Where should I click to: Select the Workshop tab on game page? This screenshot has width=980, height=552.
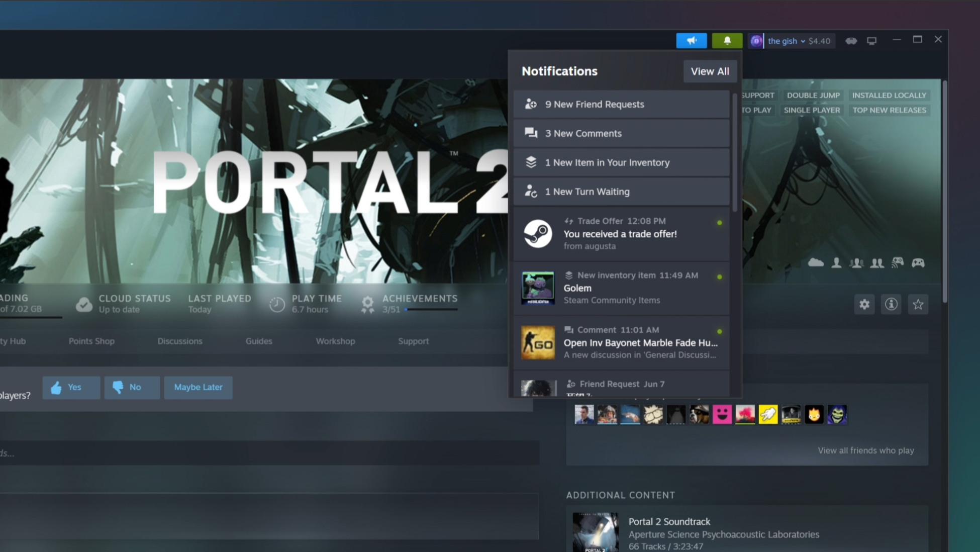pos(335,341)
